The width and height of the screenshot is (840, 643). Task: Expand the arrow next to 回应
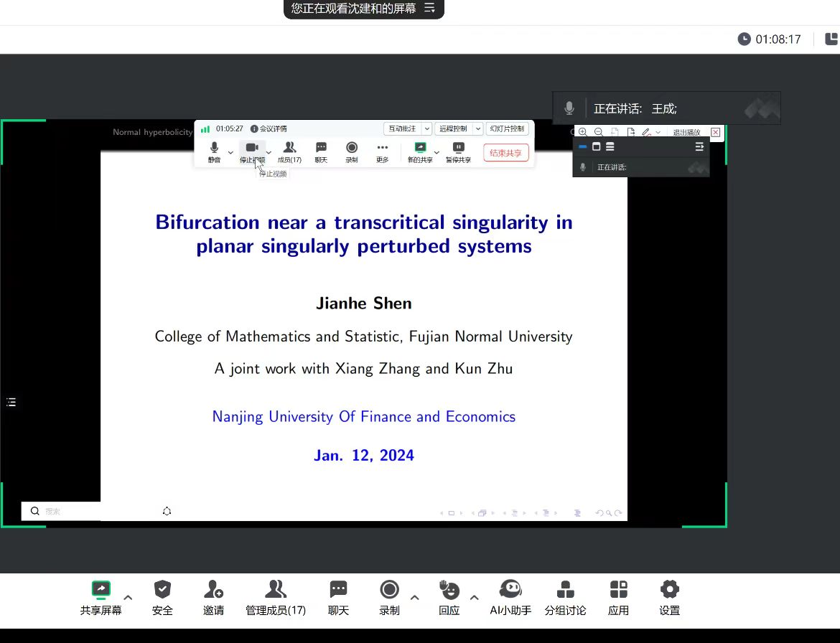474,597
